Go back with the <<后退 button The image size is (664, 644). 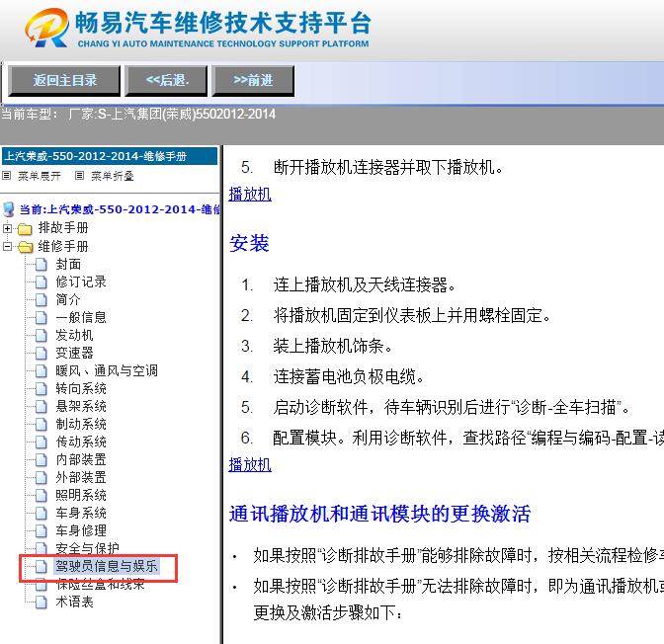point(166,80)
